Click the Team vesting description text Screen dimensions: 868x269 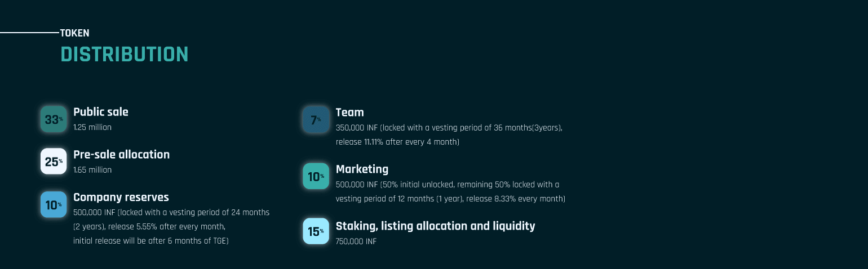(x=449, y=135)
